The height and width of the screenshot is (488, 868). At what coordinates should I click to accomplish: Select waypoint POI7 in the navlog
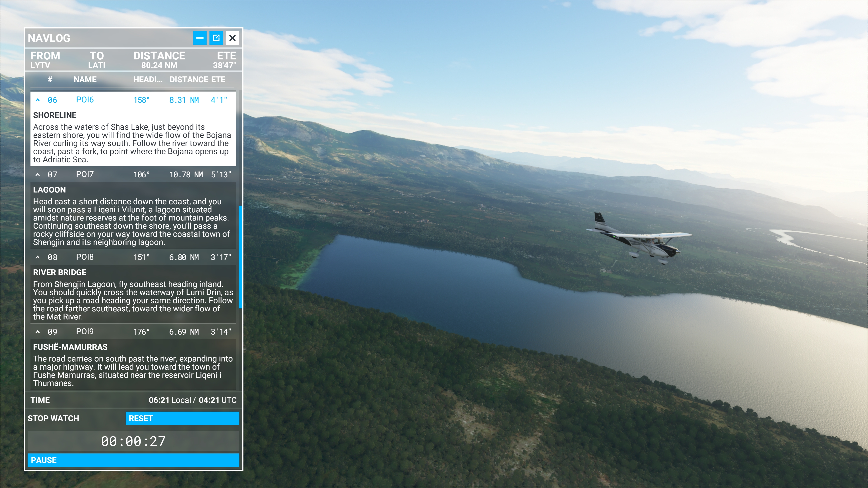(85, 174)
